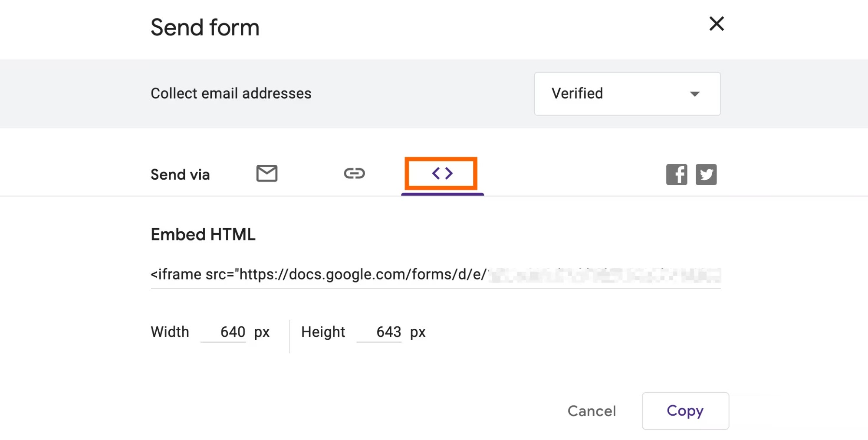Click the Collect email addresses label
Viewport: 868px width, 440px height.
point(231,94)
